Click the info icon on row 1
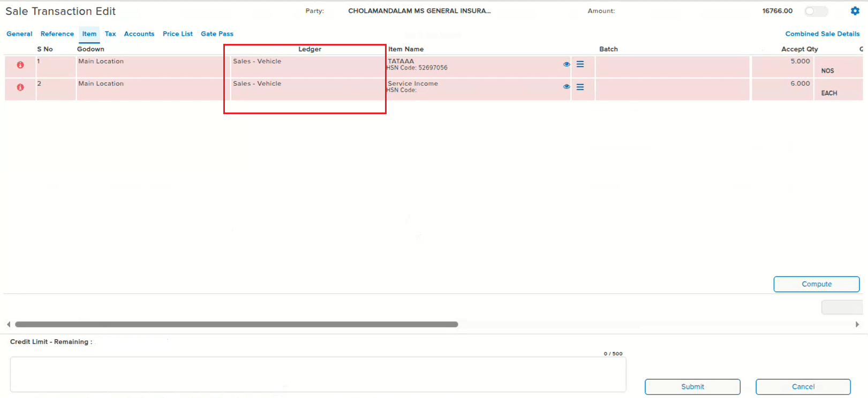Image resolution: width=868 pixels, height=398 pixels. [20, 65]
